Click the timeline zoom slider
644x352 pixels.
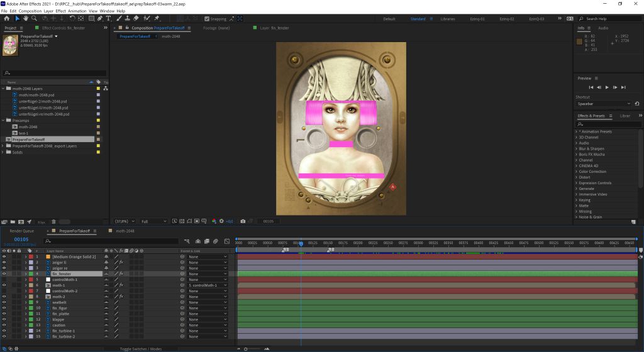coord(246,349)
